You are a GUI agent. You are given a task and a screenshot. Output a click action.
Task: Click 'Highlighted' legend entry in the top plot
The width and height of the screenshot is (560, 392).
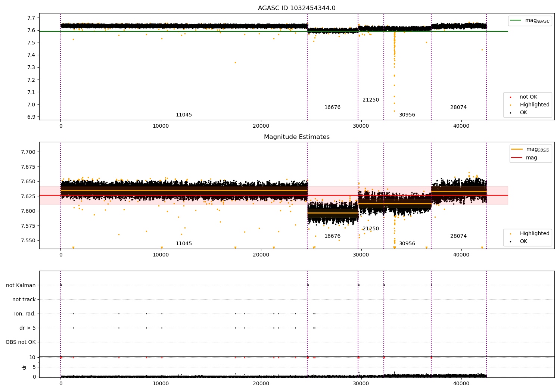point(534,105)
